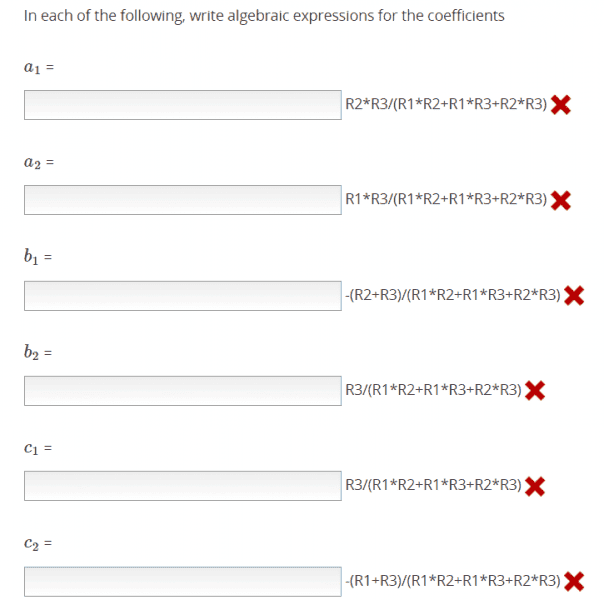
Task: Click the answer expression starting with -(R1+R3)/
Action: (451, 581)
